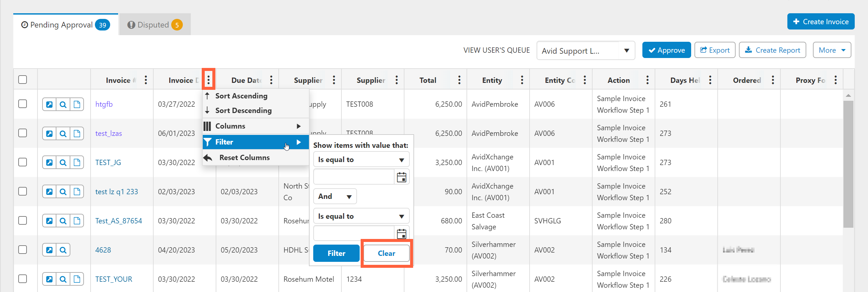Choose Sort Descending from column menu
The height and width of the screenshot is (292, 868).
[243, 110]
